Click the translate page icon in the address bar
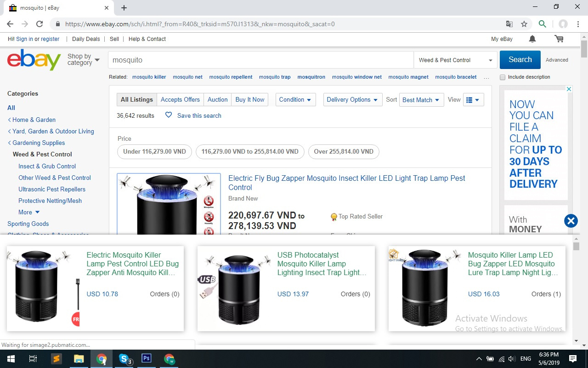588x368 pixels. pyautogui.click(x=509, y=24)
